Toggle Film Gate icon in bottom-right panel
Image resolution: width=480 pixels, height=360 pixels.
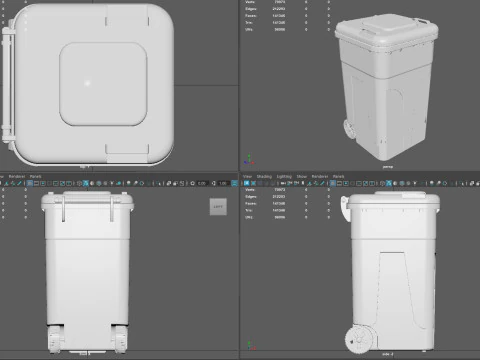[x=339, y=183]
